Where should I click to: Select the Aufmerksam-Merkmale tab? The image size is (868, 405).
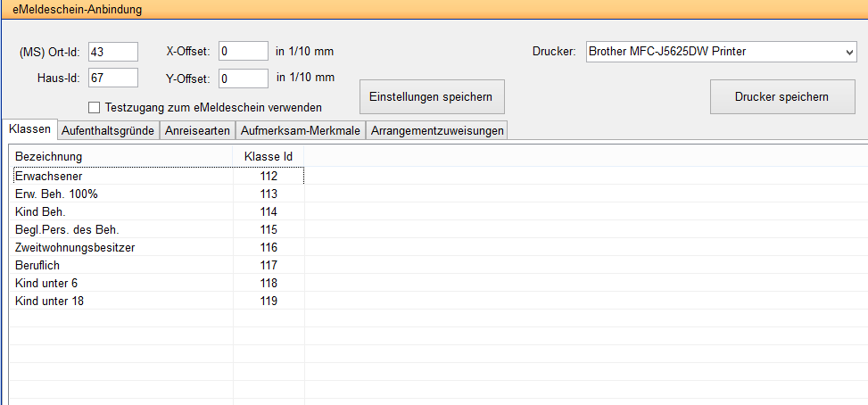tap(301, 130)
